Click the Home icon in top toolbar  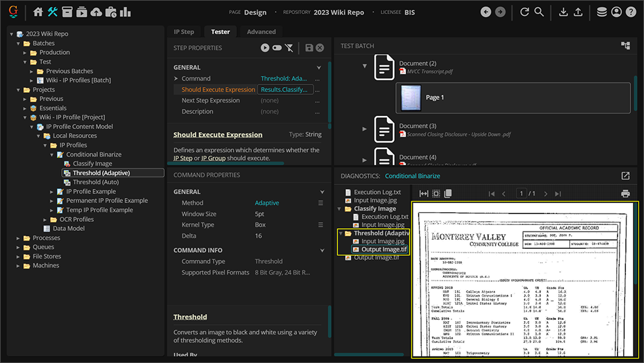click(x=38, y=12)
